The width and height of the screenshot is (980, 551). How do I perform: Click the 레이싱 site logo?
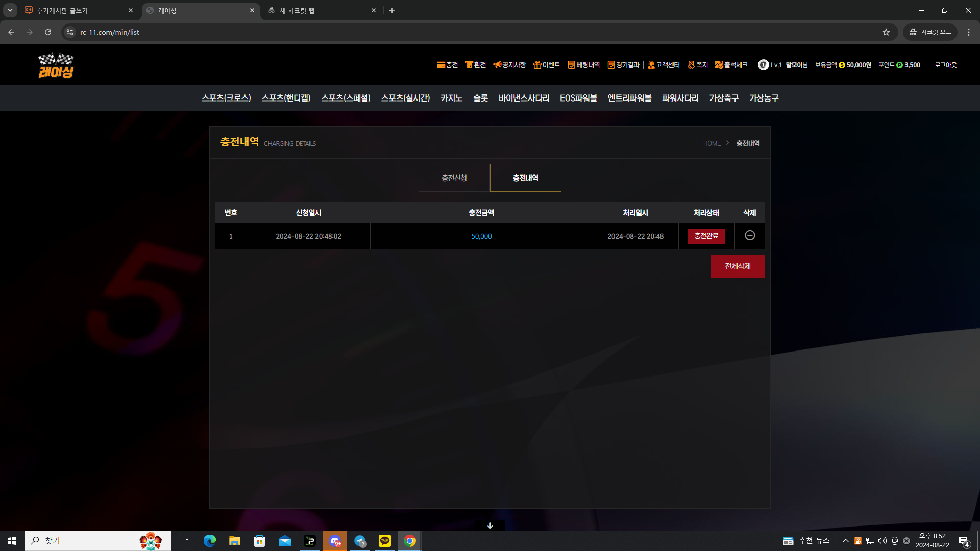[x=56, y=65]
